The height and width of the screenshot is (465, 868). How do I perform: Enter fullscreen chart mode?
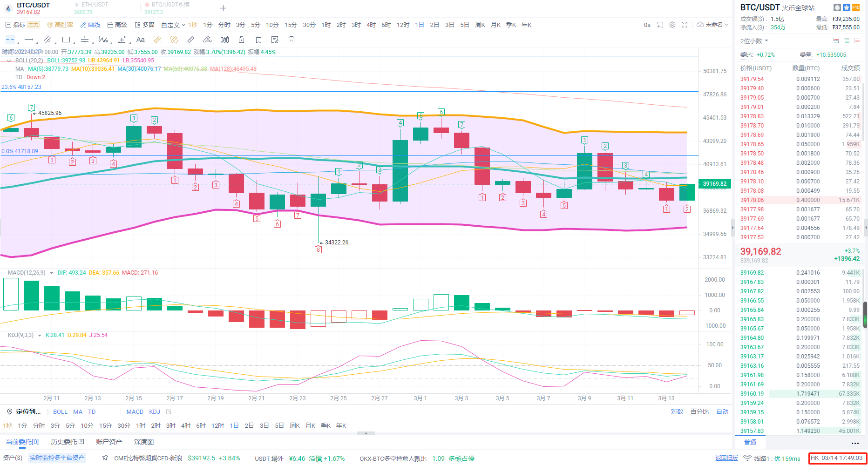point(685,25)
